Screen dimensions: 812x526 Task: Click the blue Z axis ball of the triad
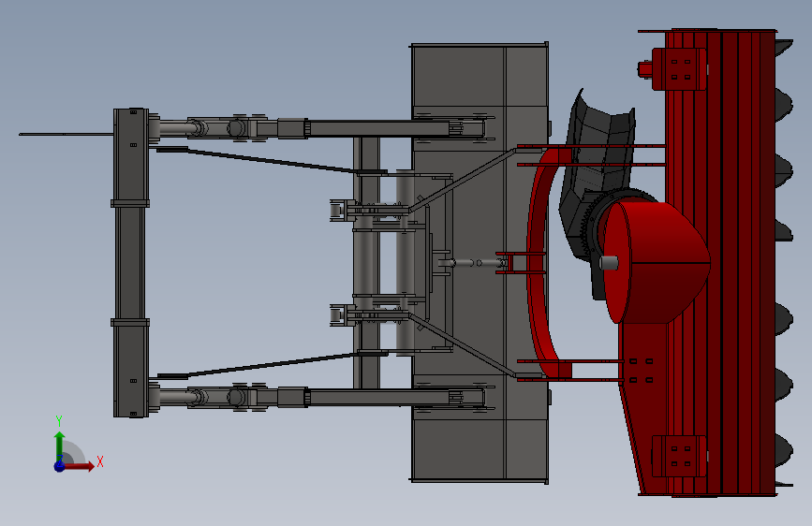coord(60,466)
